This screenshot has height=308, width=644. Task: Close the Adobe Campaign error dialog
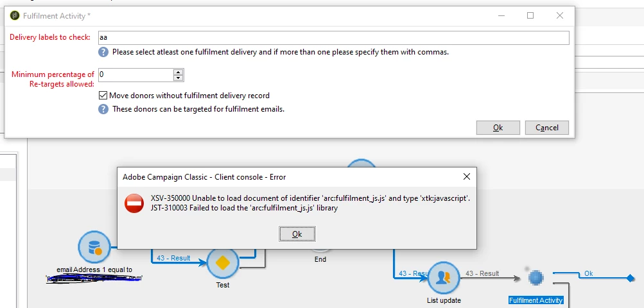467,176
